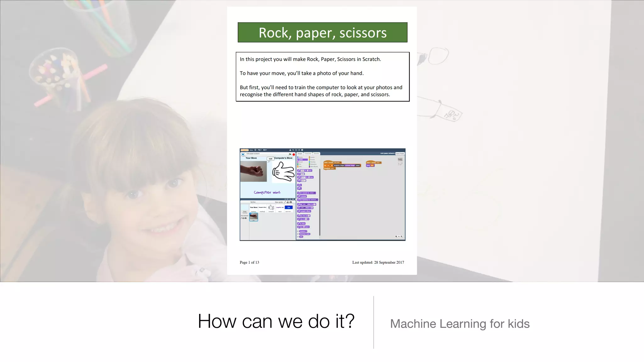644x362 pixels.
Task: Open the switch costume to dropdown
Action: pyautogui.click(x=313, y=193)
